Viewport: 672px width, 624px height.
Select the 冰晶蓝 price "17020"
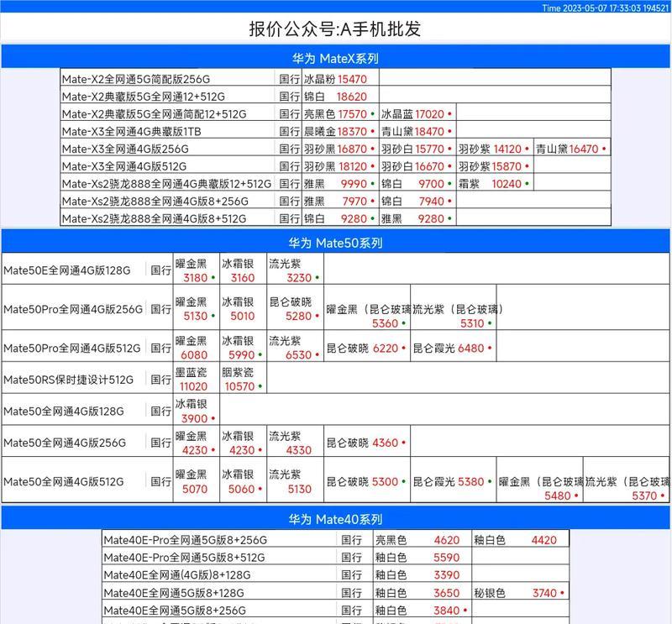429,114
